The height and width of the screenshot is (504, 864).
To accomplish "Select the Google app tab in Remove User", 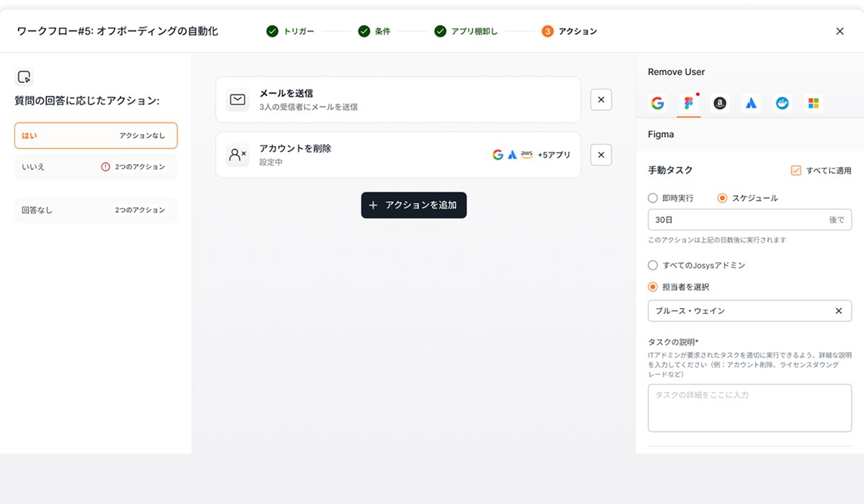I will [x=657, y=103].
